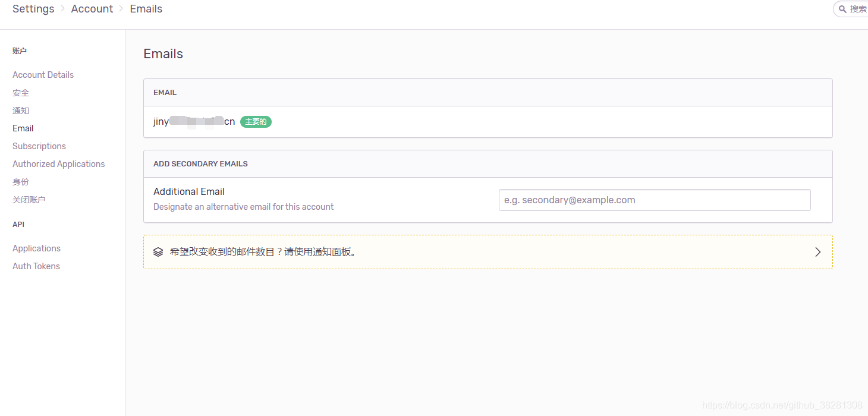Open Account Details in sidebar
This screenshot has height=416, width=868.
point(43,75)
